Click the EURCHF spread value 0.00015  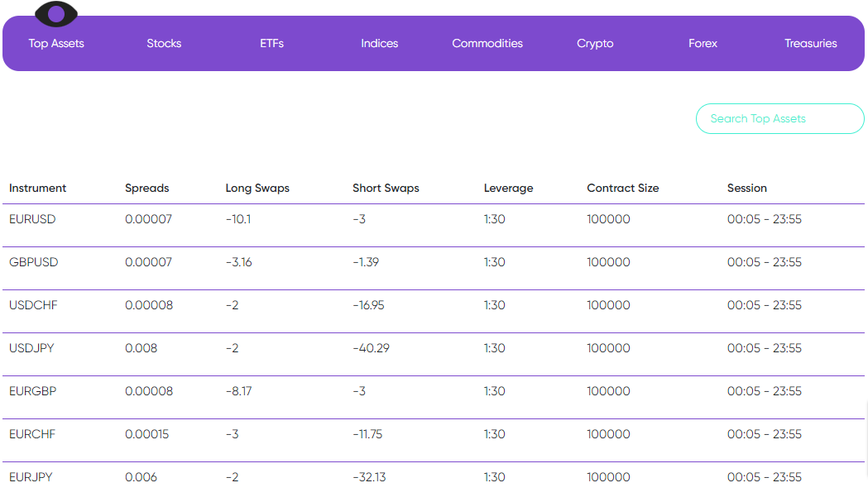click(x=146, y=434)
